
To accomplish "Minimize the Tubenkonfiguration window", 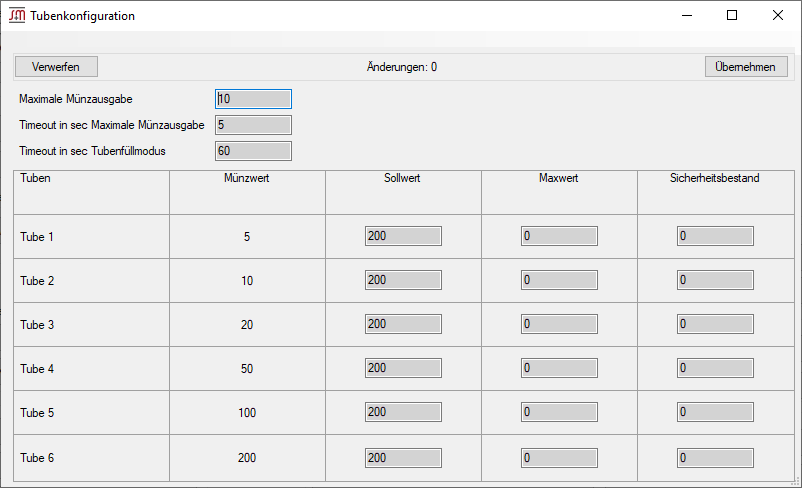I will point(686,16).
